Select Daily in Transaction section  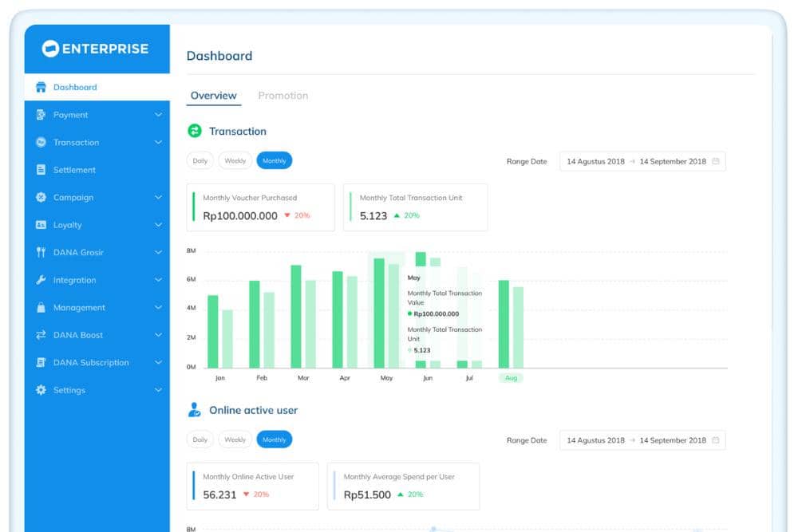pyautogui.click(x=199, y=161)
